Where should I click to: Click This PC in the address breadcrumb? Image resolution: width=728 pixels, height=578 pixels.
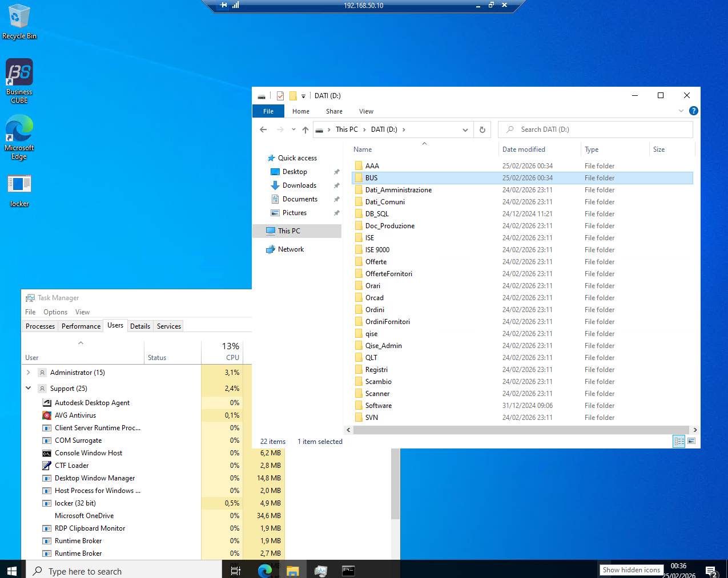[x=347, y=130]
